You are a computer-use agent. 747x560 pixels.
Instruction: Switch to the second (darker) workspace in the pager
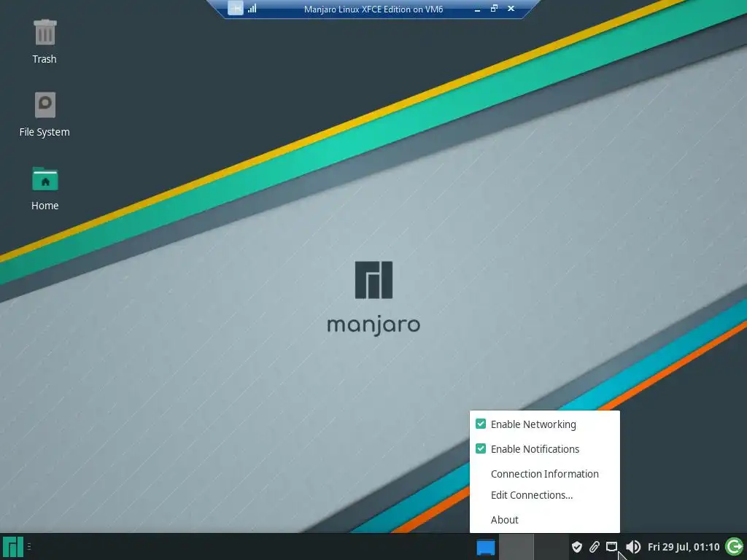(x=551, y=547)
